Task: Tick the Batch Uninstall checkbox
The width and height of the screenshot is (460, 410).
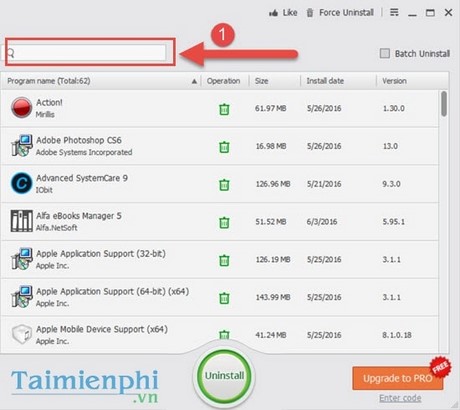Action: (x=385, y=53)
